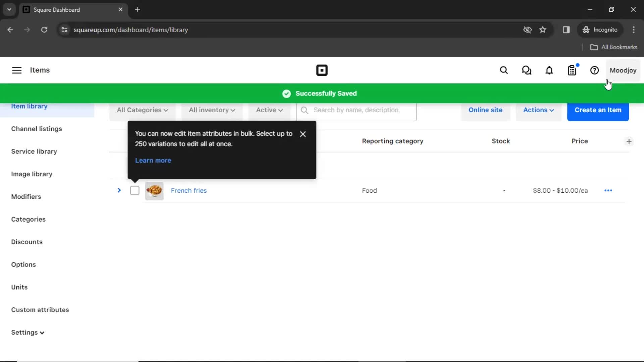Click the Price column header
Viewport: 644px width, 362px height.
pos(580,141)
